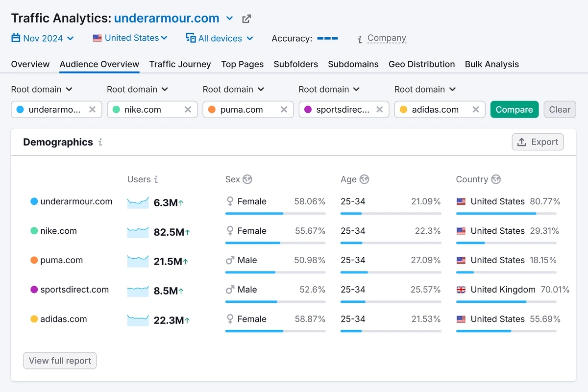
Task: Select the Bulk Analysis tab
Action: point(492,64)
